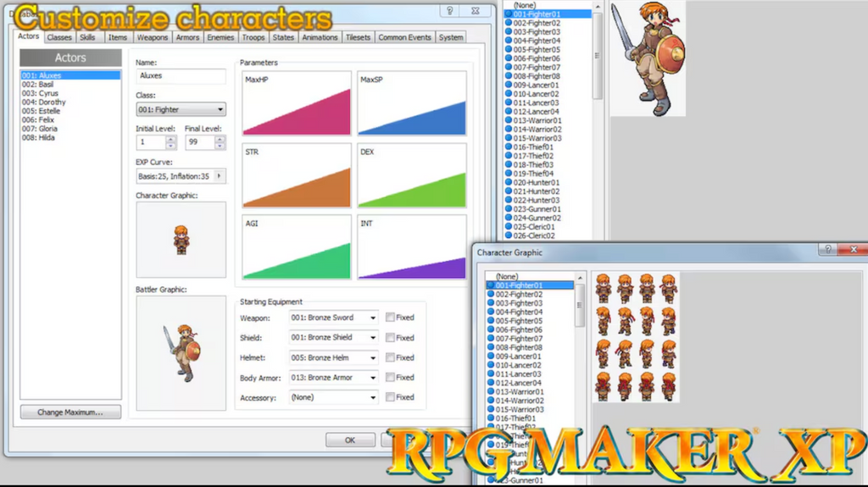Select 013-Warrior01 icon in battler list
The height and width of the screenshot is (487, 868).
[x=509, y=120]
